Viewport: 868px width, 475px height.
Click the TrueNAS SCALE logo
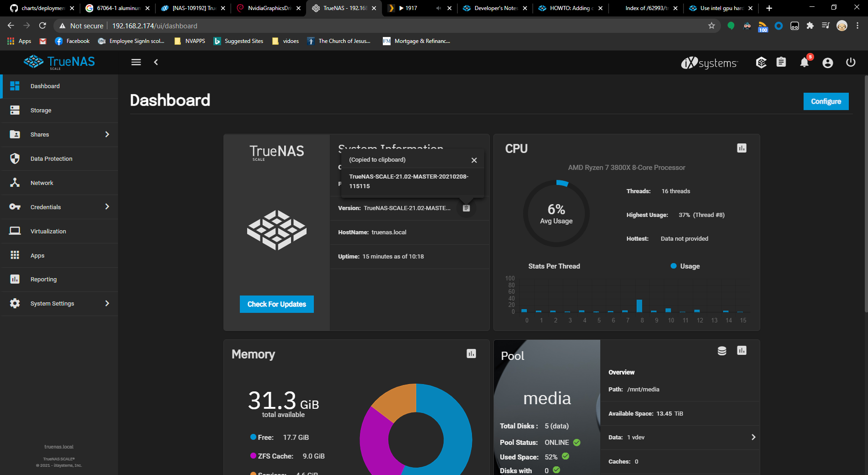click(x=59, y=62)
